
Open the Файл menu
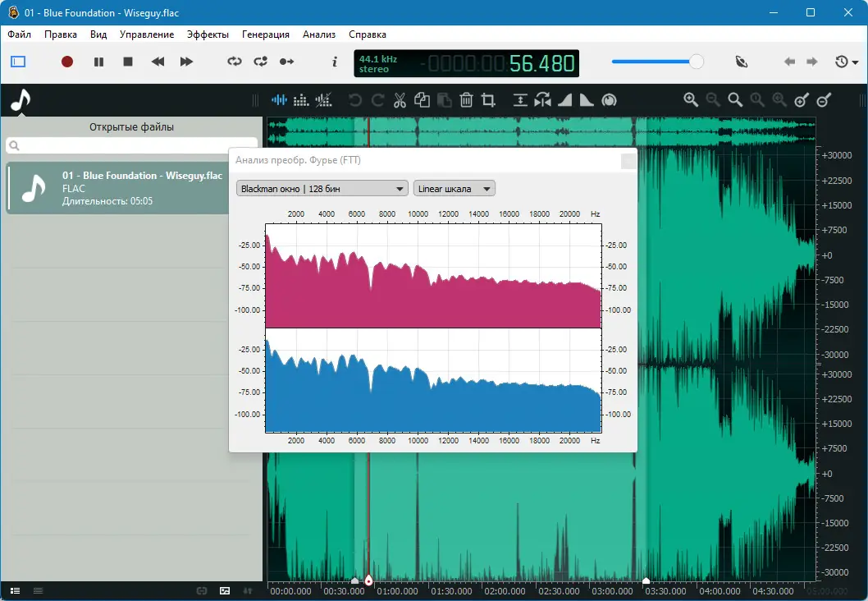point(20,34)
